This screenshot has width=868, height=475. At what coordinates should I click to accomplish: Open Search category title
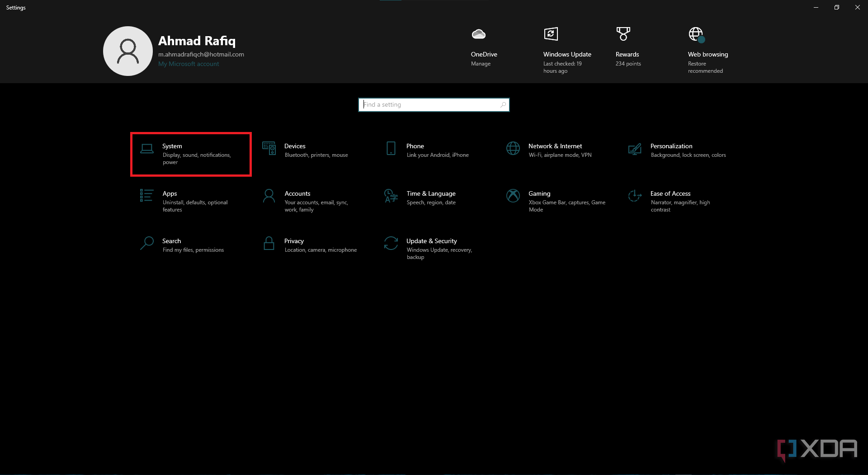click(171, 241)
